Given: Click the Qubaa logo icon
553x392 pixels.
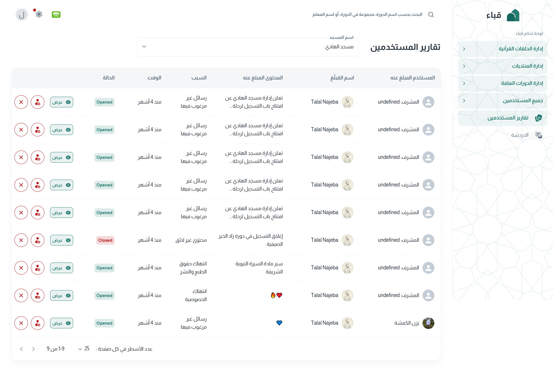Looking at the screenshot, I should click(x=513, y=15).
